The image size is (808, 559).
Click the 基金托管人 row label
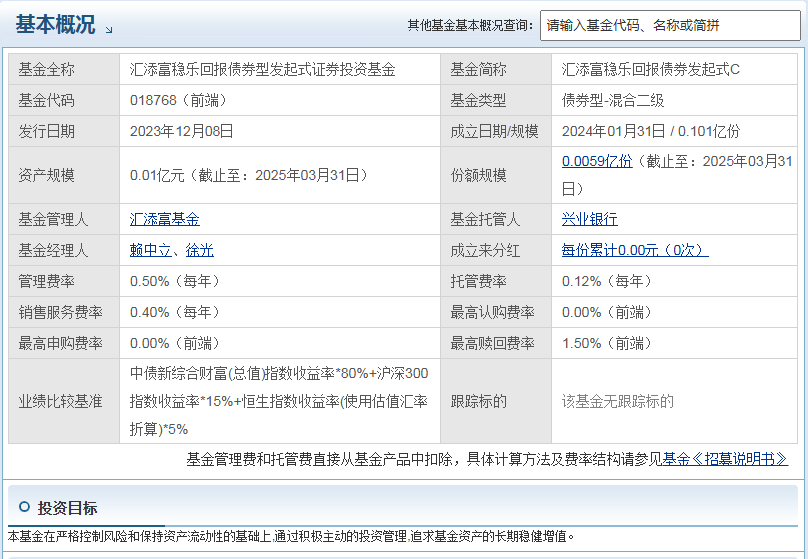pyautogui.click(x=485, y=219)
